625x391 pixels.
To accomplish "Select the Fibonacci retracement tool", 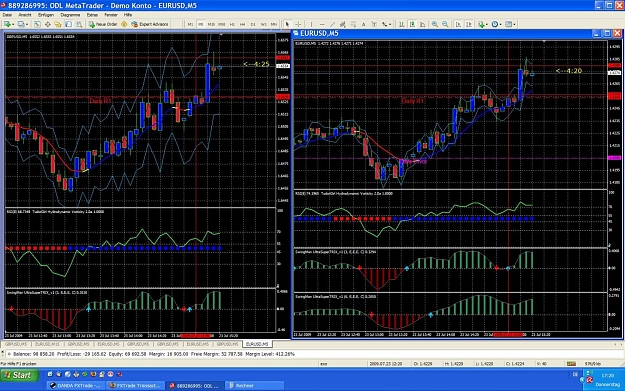I will click(353, 24).
